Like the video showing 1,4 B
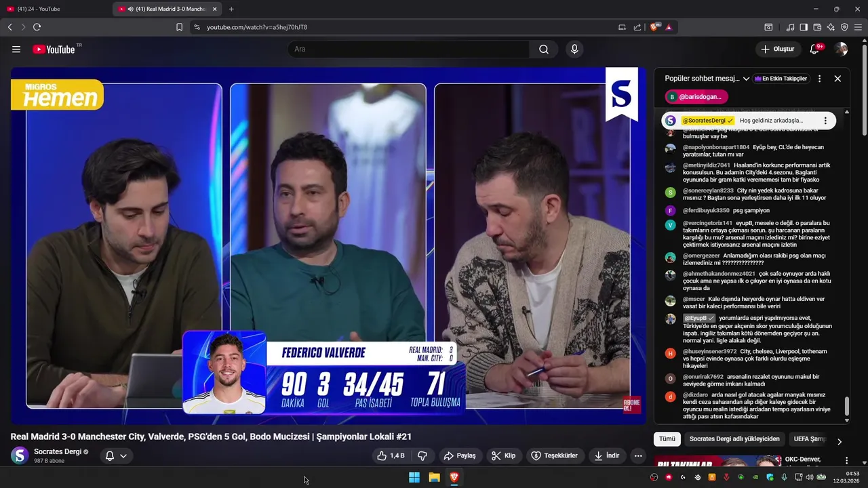 (391, 455)
